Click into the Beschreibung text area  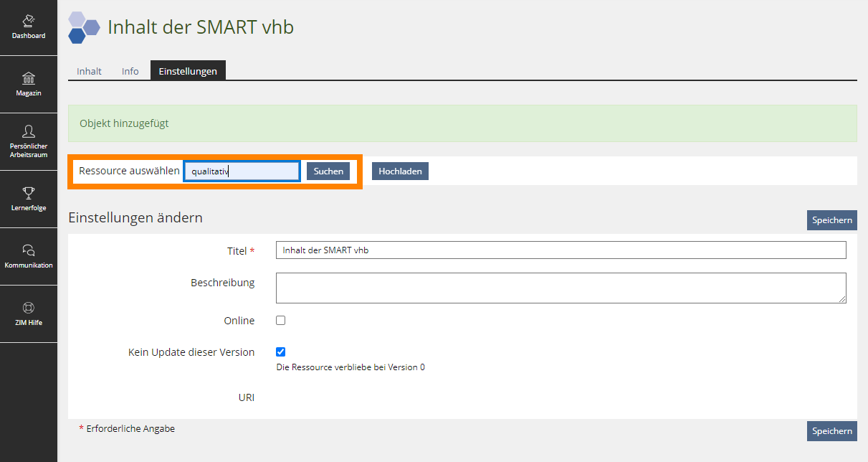coord(561,288)
